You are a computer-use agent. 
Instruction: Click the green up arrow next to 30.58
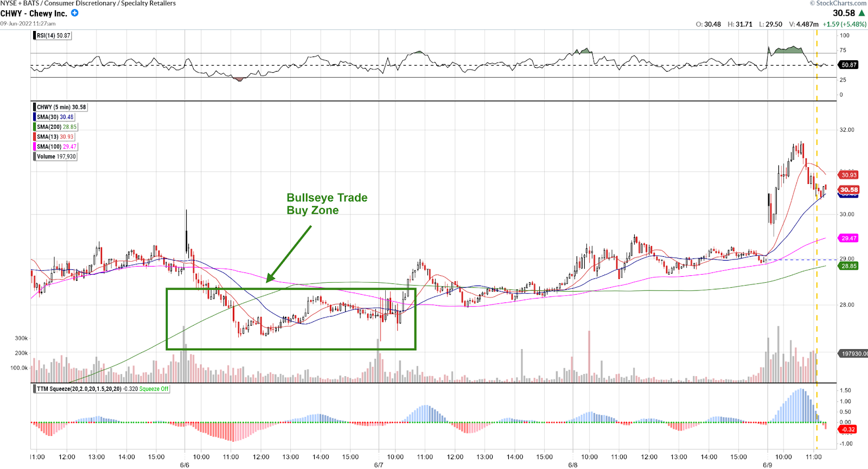click(x=862, y=13)
